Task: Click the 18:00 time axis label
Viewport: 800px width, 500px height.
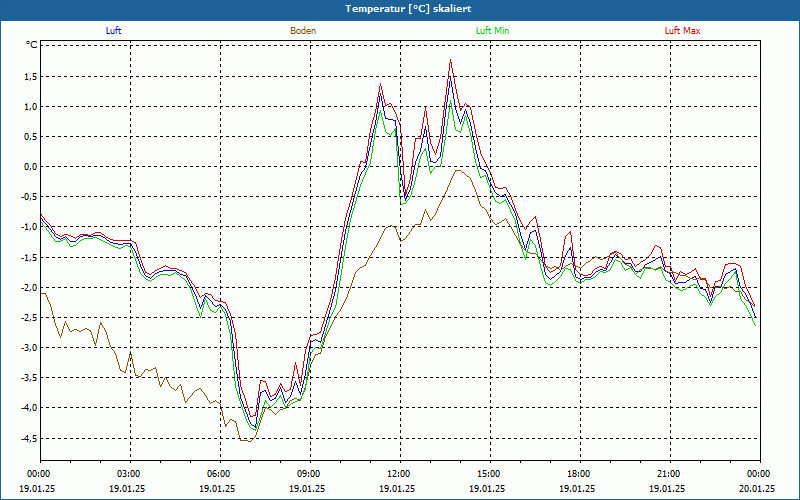Action: pos(580,474)
